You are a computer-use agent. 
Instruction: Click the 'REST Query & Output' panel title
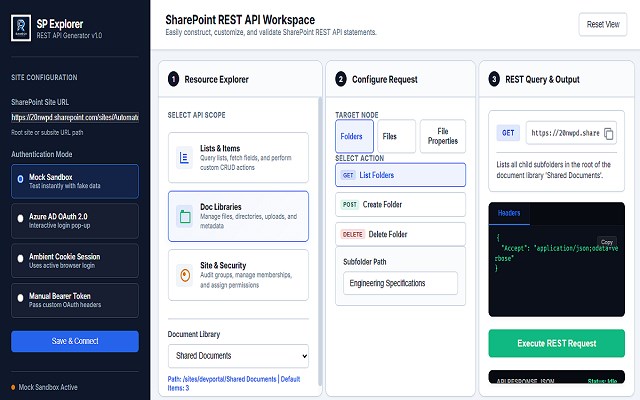tap(542, 80)
